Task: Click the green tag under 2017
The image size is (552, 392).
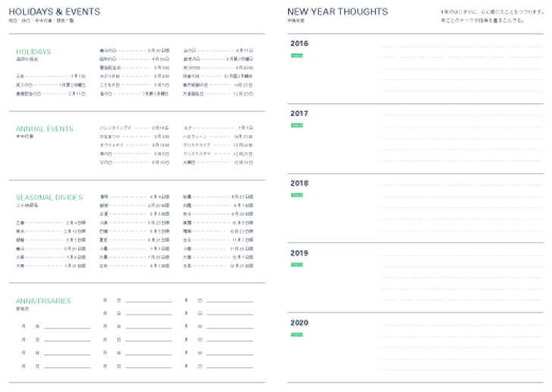Action: tap(296, 125)
